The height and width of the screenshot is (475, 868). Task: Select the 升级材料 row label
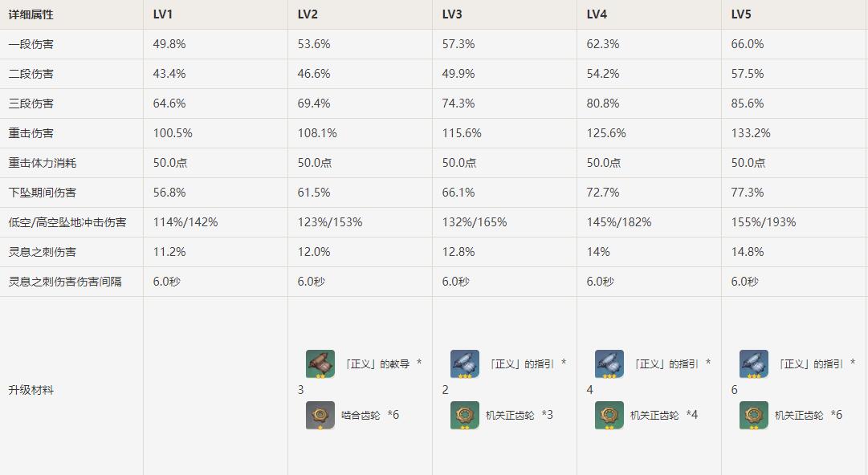tap(31, 390)
